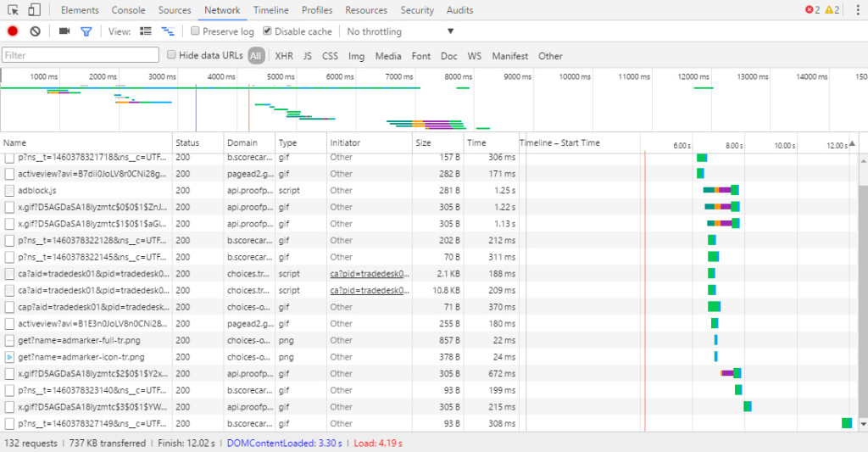The height and width of the screenshot is (452, 868).
Task: Toggle the blue filter funnel icon
Action: [x=86, y=31]
